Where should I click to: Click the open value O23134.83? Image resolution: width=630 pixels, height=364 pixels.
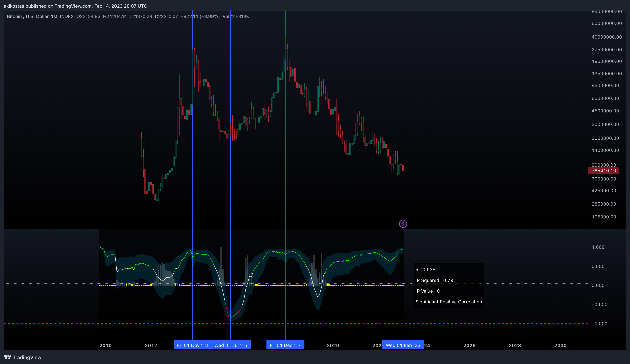tap(88, 16)
